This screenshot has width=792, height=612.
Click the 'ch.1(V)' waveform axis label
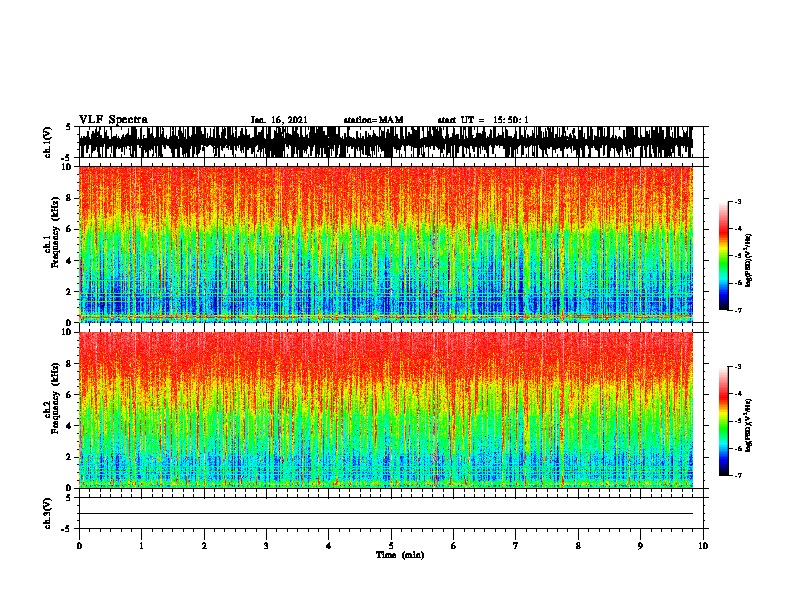[48, 142]
